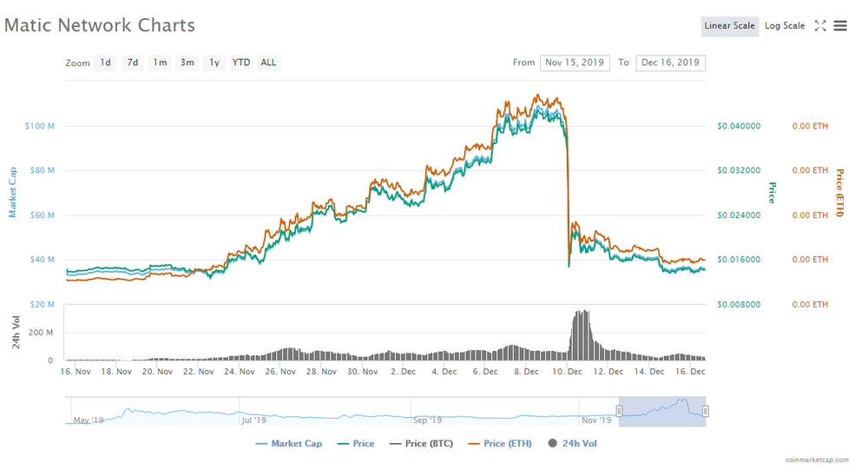The width and height of the screenshot is (868, 476).
Task: Grab the right navigator range handle
Action: point(705,411)
